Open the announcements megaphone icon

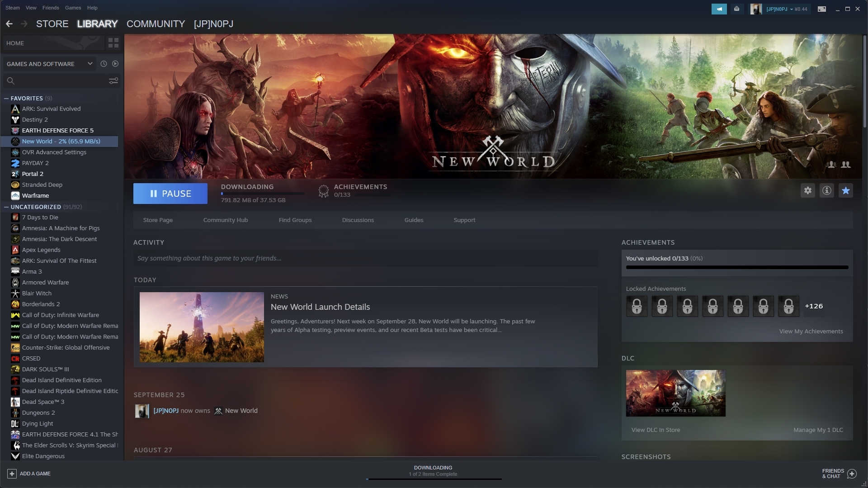pyautogui.click(x=719, y=9)
